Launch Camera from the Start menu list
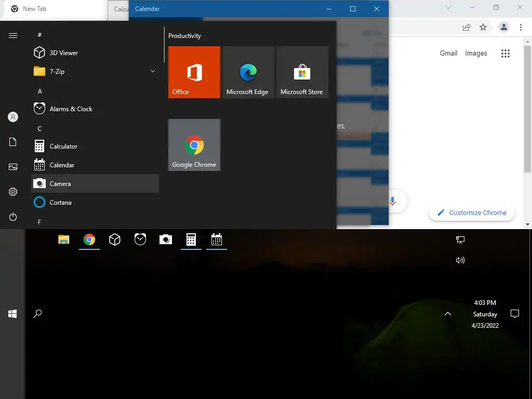The image size is (532, 399). click(95, 183)
